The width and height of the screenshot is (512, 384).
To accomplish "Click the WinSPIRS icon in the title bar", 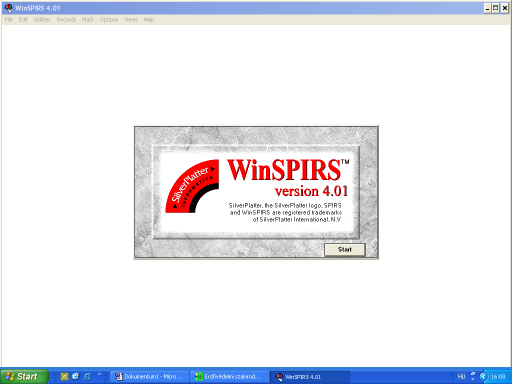I will pos(8,8).
